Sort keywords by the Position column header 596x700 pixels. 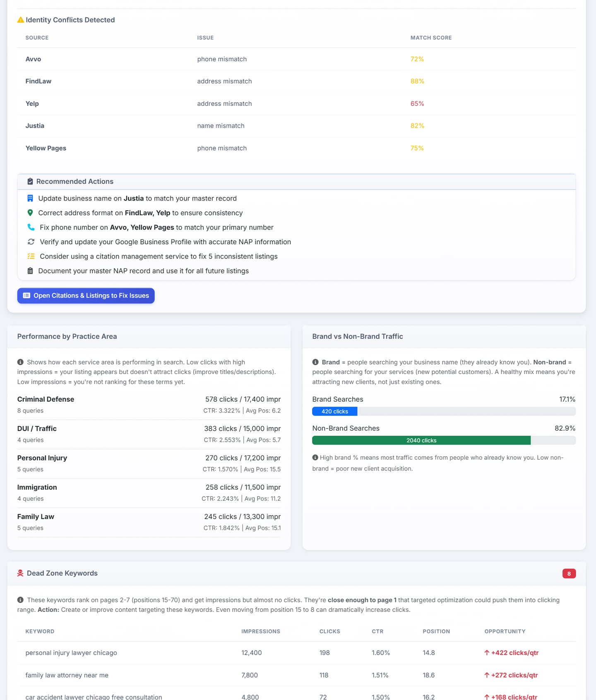coord(436,632)
